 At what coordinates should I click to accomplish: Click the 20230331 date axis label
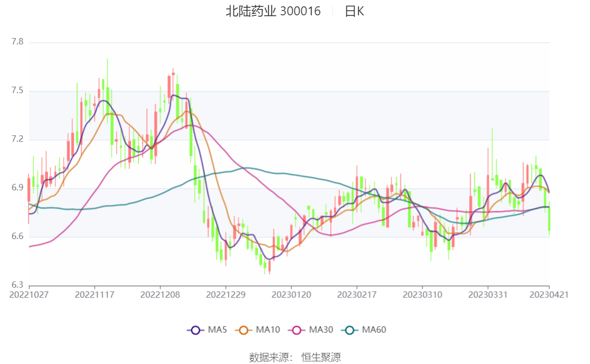[488, 295]
